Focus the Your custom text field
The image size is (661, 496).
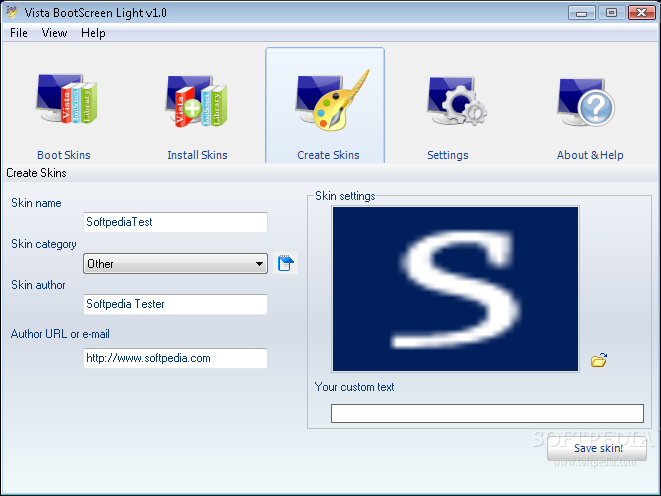click(x=487, y=413)
